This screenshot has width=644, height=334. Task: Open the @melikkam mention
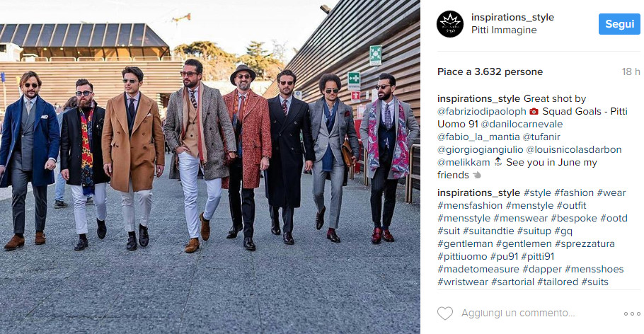[x=464, y=162]
